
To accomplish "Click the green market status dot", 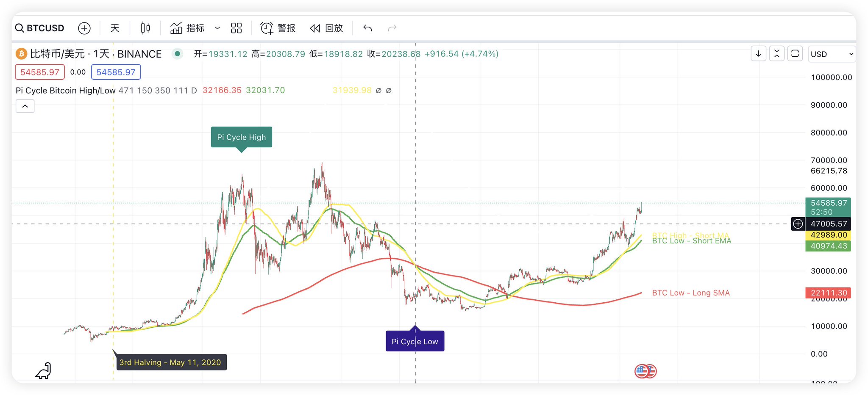I will click(178, 54).
